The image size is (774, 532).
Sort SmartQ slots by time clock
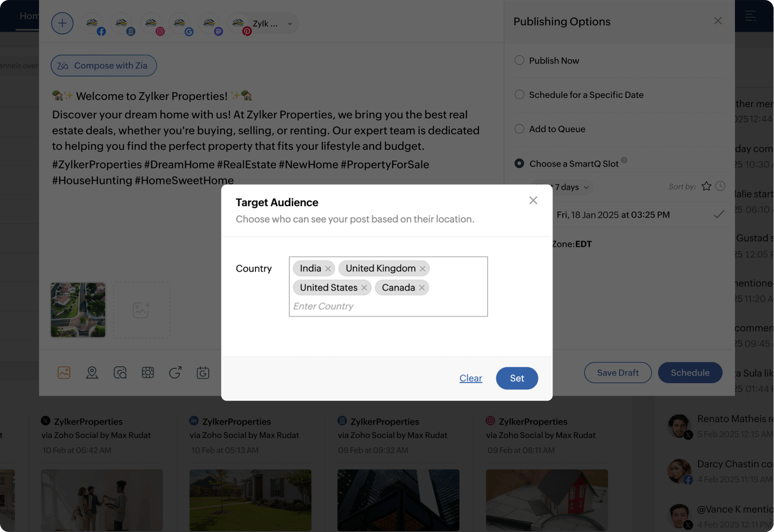click(720, 186)
